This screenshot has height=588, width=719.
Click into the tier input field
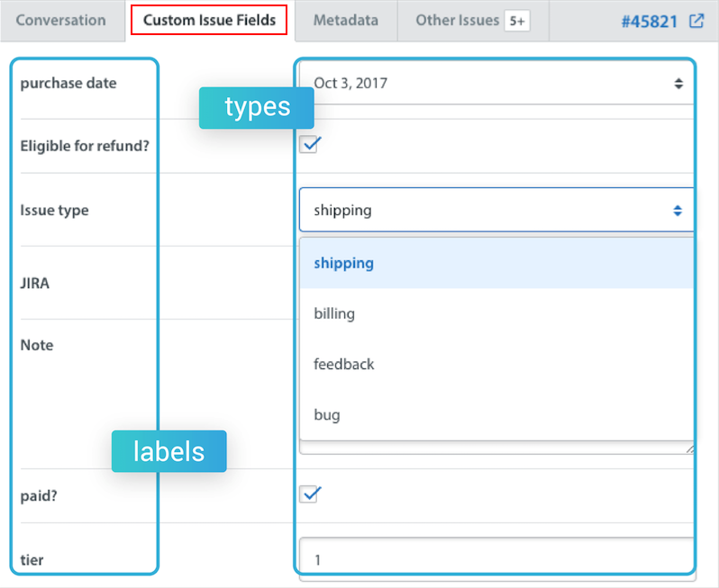click(x=496, y=559)
